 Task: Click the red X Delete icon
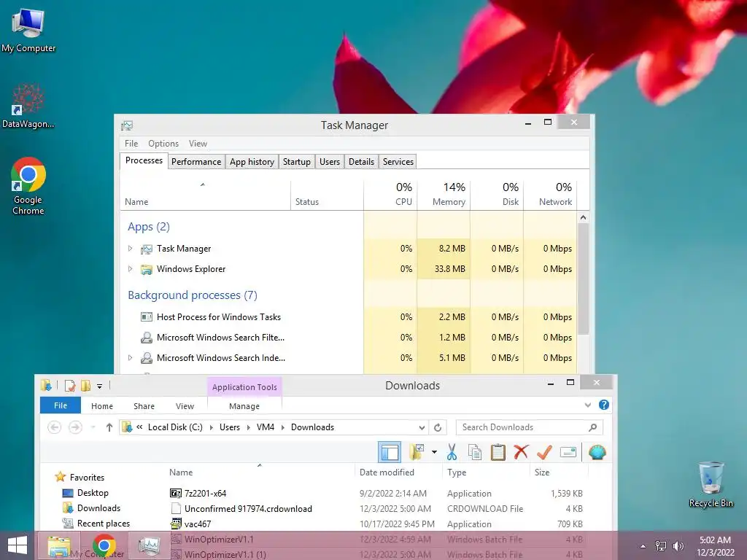(521, 452)
